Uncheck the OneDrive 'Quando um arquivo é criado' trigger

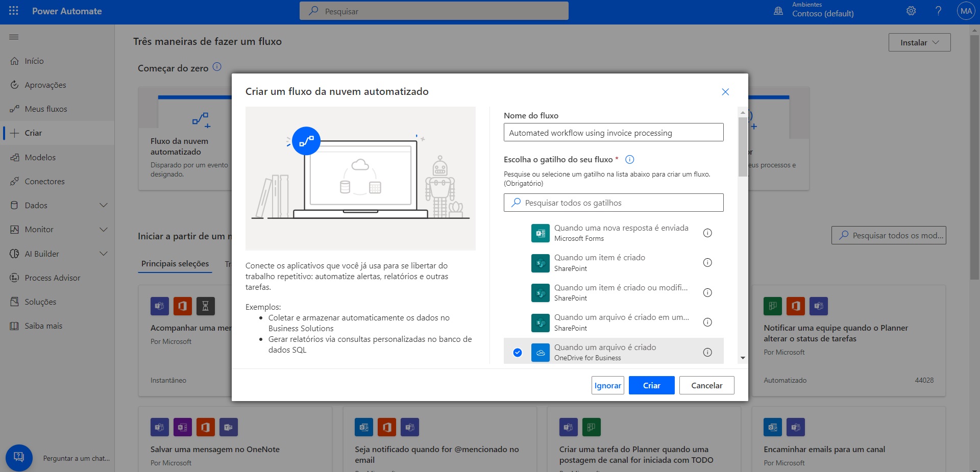click(x=518, y=353)
